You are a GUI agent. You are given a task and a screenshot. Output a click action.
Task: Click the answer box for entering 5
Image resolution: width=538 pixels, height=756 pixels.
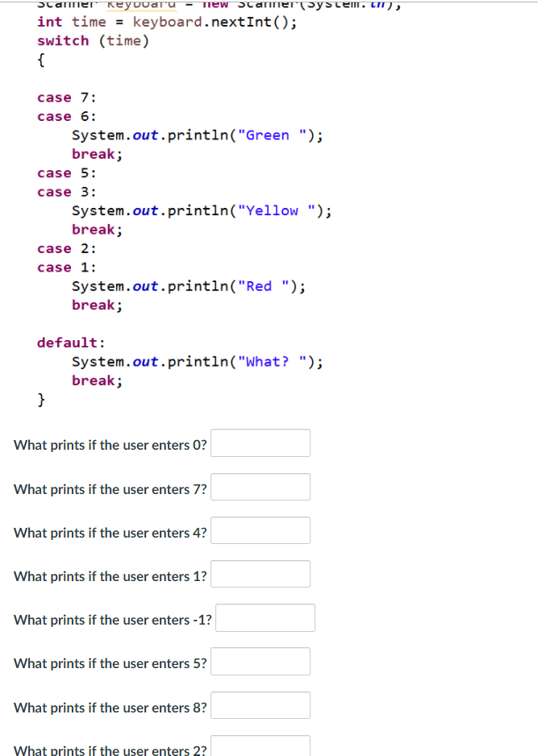(x=260, y=661)
